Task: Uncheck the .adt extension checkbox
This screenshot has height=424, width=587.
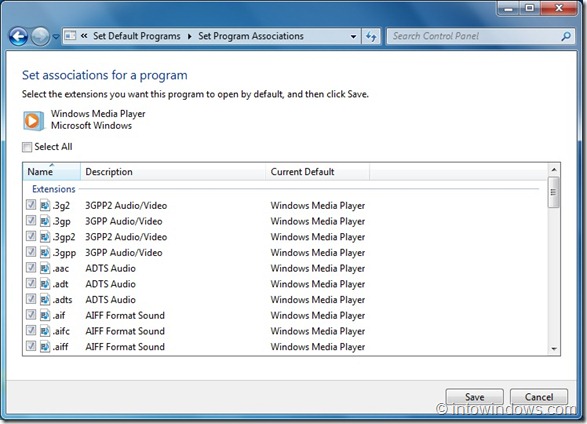Action: 31,283
